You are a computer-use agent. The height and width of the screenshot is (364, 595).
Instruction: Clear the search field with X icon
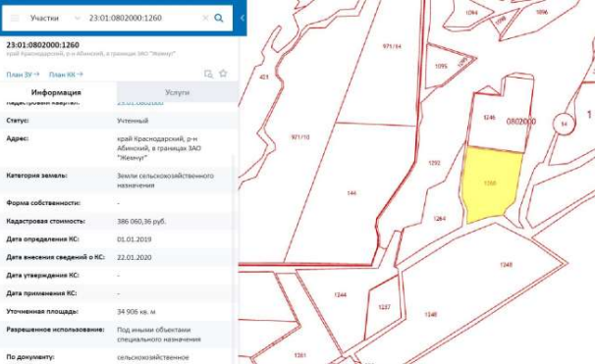point(205,18)
